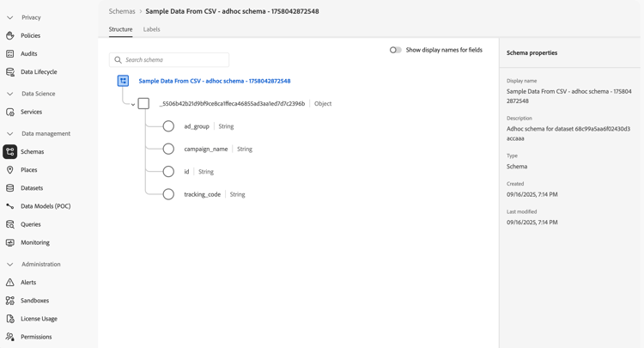Open Policies menu item
The image size is (644, 348).
coord(30,36)
